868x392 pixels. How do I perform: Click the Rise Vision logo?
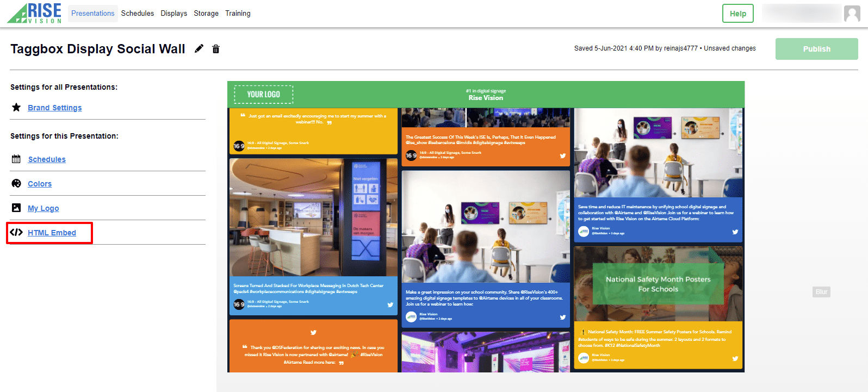[x=35, y=13]
